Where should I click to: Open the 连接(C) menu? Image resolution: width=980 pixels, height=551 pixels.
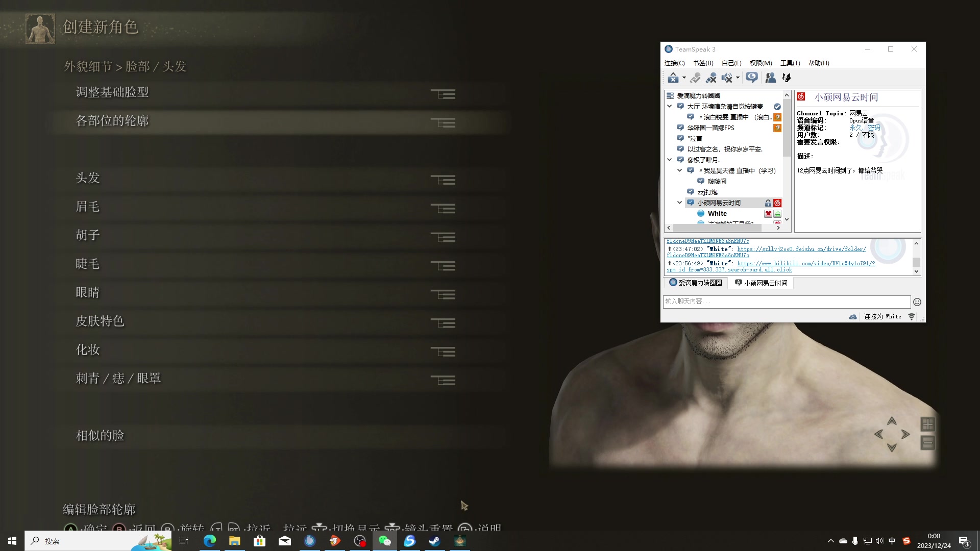[674, 63]
